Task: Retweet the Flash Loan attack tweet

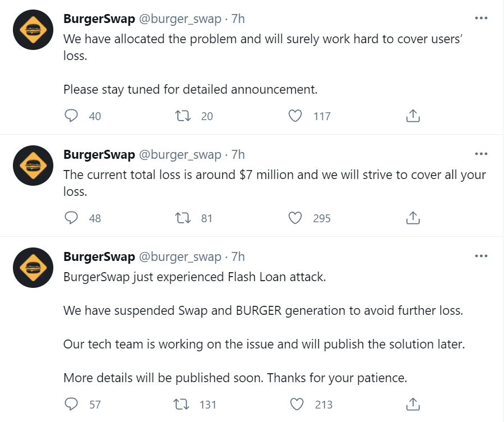Action: 183,405
